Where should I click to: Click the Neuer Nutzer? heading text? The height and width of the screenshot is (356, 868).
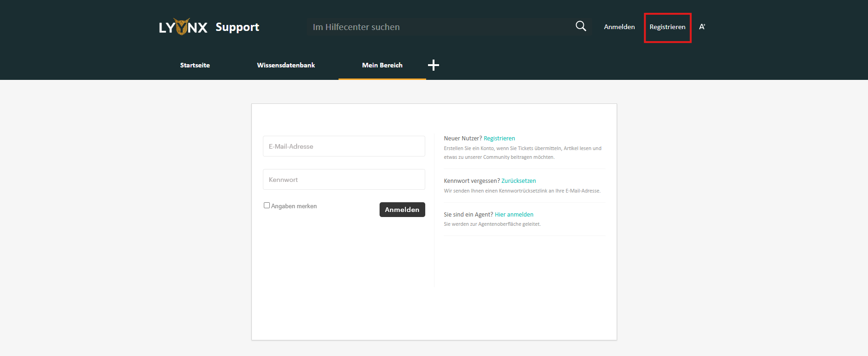(463, 139)
